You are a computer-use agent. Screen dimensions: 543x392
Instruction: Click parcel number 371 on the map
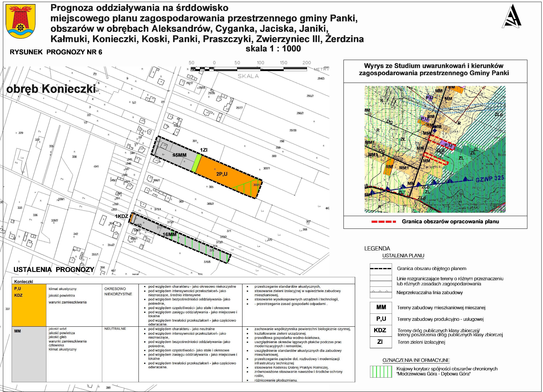[x=229, y=231]
